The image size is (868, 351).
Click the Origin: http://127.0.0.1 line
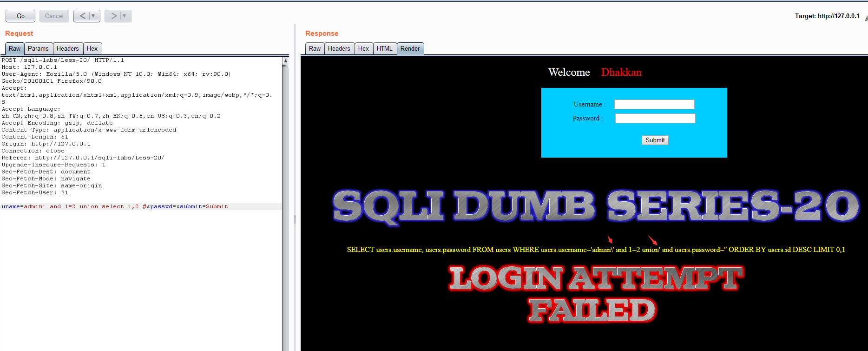tap(46, 144)
